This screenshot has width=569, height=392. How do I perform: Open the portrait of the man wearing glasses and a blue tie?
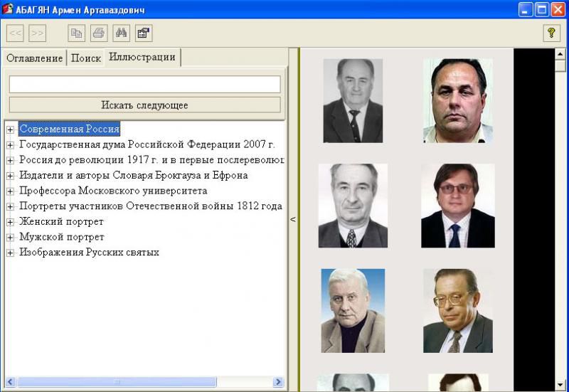tap(457, 206)
